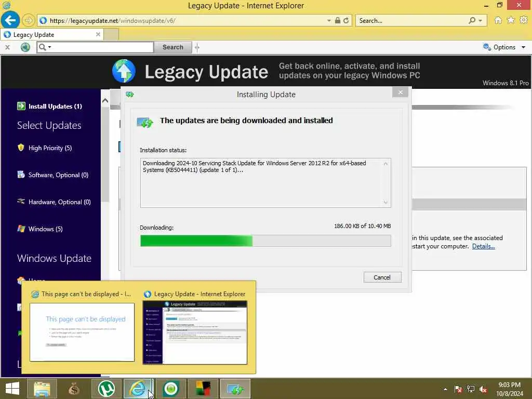This screenshot has height=399, width=532.
Task: Click the Software, Optional icon
Action: [x=21, y=175]
